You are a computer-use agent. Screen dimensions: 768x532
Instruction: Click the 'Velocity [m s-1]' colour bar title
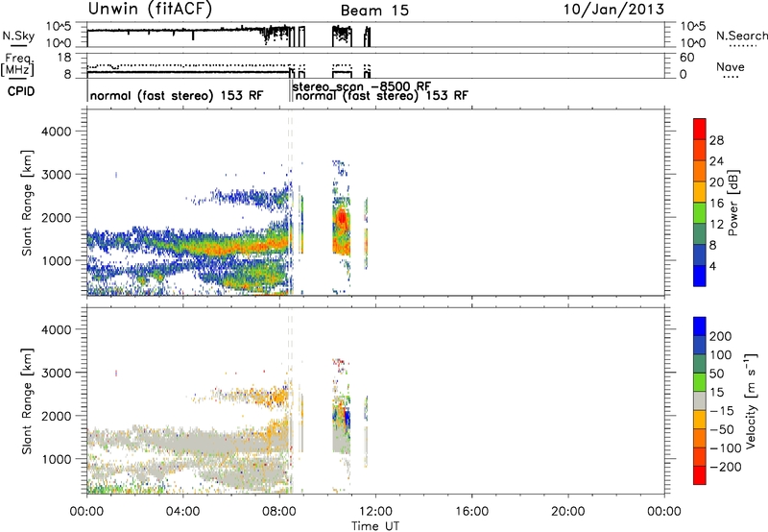pos(751,400)
